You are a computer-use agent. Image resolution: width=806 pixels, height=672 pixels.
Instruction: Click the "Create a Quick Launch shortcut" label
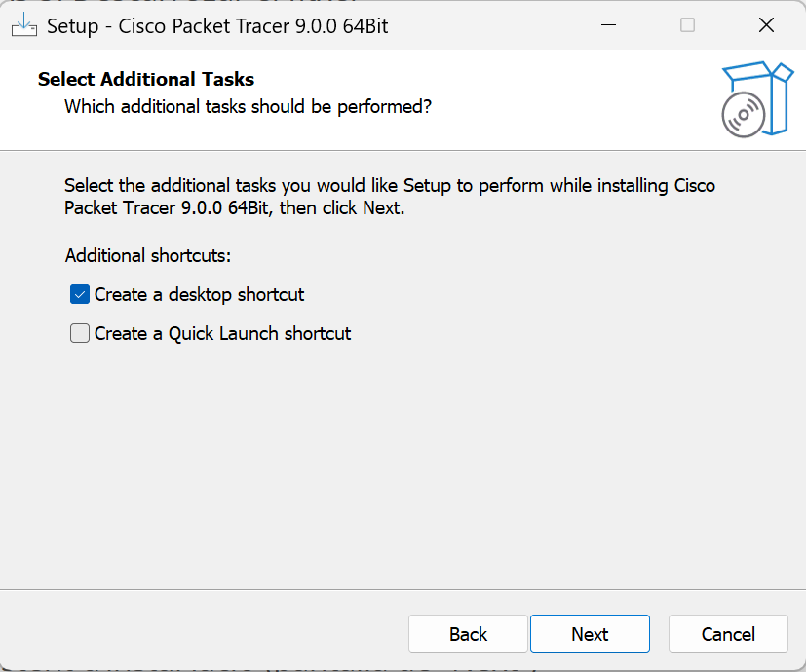222,334
